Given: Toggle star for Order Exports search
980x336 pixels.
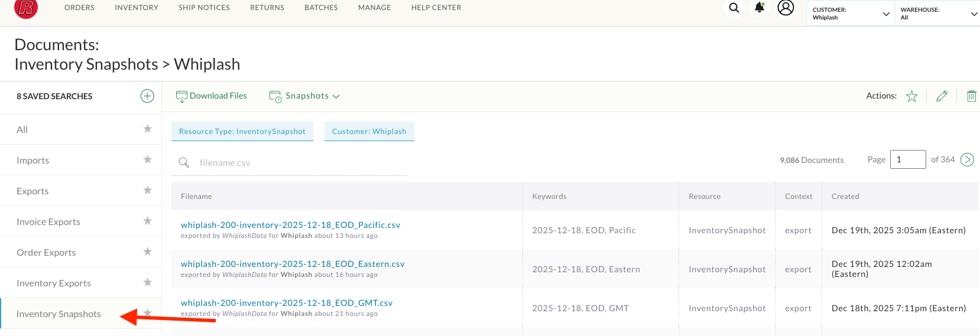Looking at the screenshot, I should pyautogui.click(x=147, y=252).
